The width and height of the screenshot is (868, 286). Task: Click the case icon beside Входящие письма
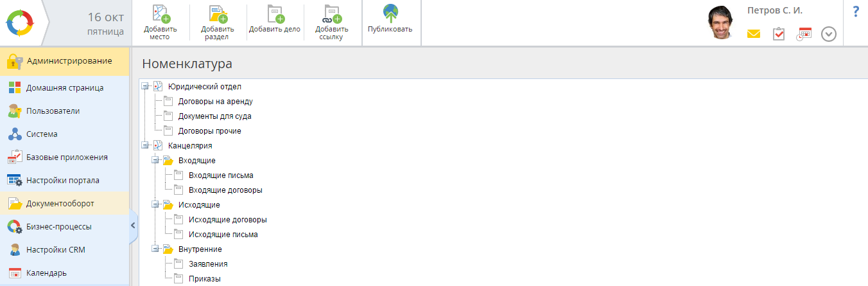[178, 175]
